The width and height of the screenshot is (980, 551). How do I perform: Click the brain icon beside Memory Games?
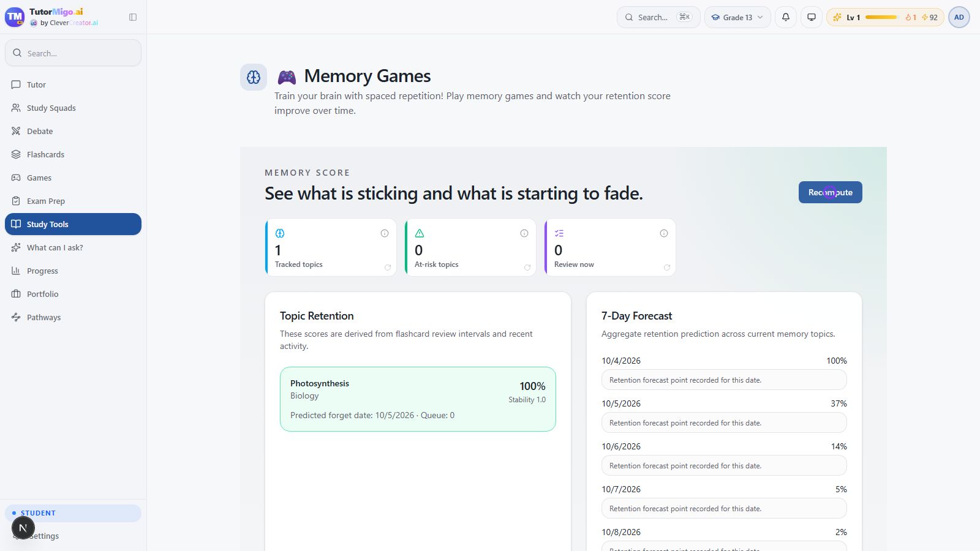pyautogui.click(x=254, y=77)
